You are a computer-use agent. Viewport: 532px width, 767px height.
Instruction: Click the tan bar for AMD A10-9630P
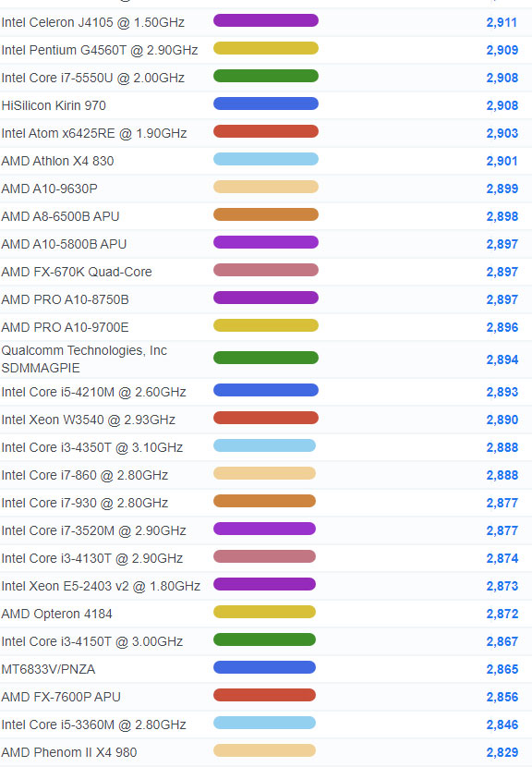pos(266,187)
